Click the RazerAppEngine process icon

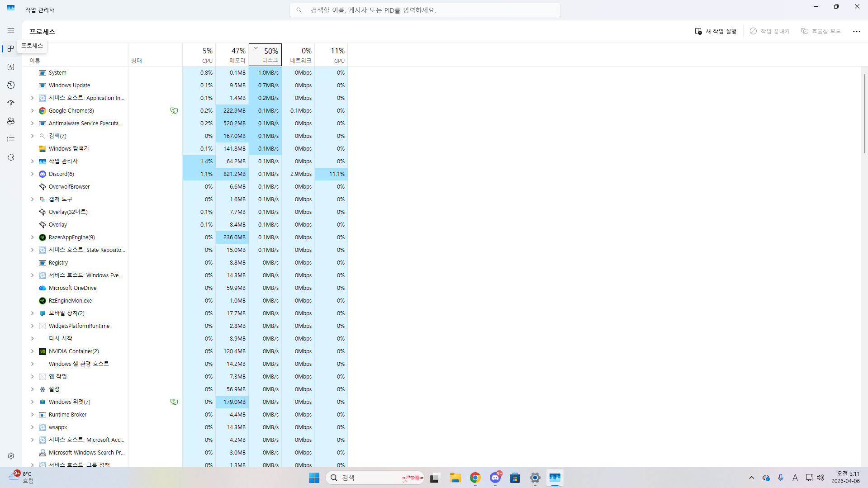point(43,237)
